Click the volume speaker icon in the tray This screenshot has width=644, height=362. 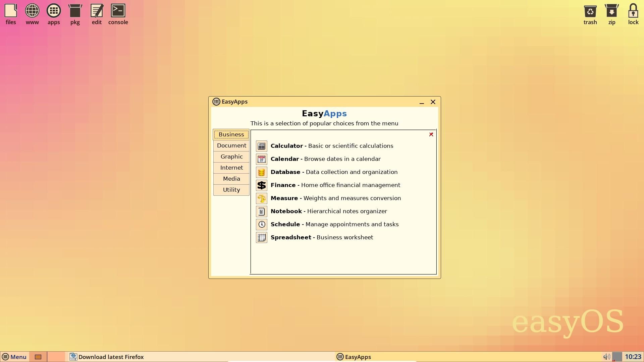point(606,357)
